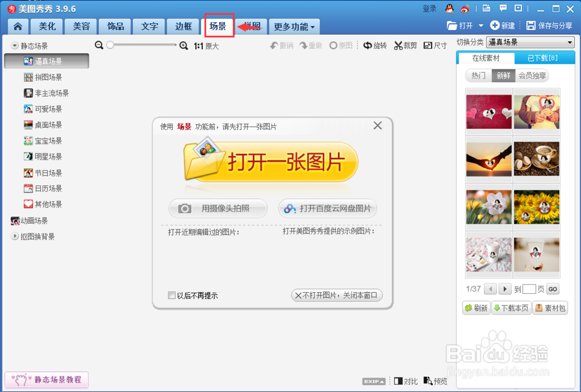Viewport: 581px width, 392px height.
Task: Open the 素材包 material pack
Action: pos(550,308)
